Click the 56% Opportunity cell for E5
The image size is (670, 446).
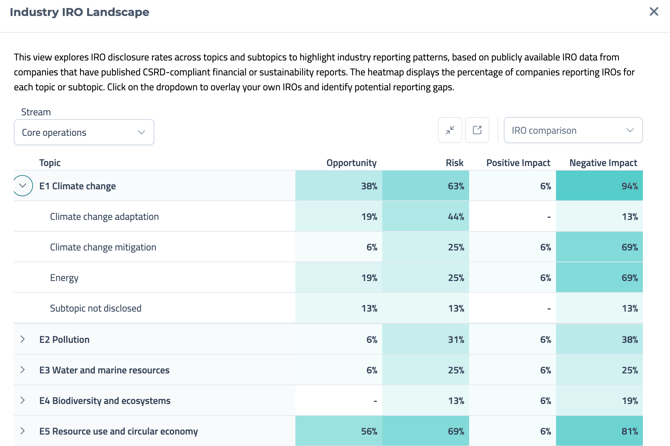pyautogui.click(x=337, y=431)
